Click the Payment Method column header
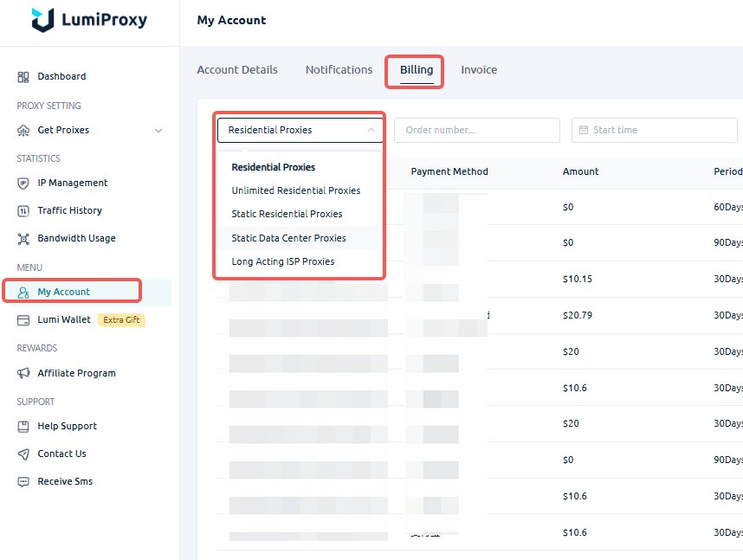 449,171
